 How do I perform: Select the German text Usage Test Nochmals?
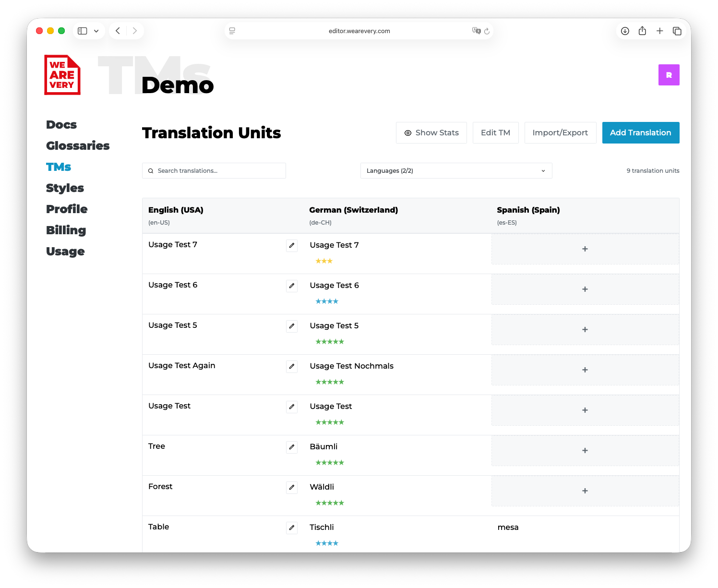(352, 366)
